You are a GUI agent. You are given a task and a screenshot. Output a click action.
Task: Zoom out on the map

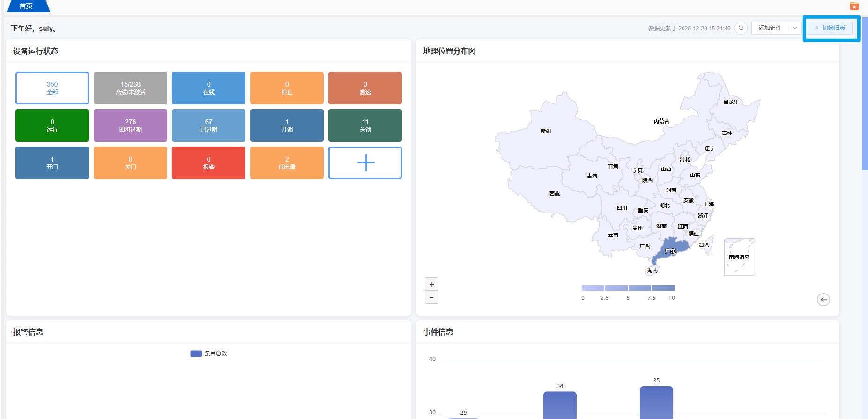pos(431,297)
